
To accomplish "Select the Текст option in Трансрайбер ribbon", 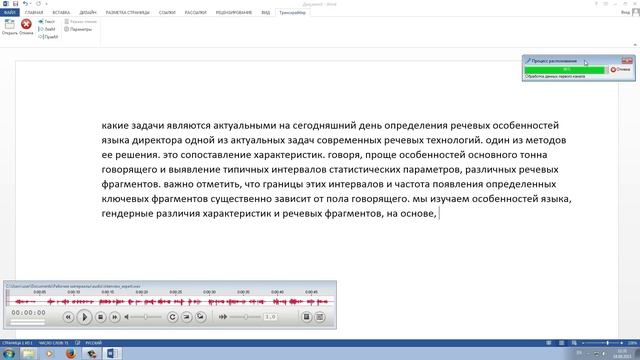I will click(47, 22).
